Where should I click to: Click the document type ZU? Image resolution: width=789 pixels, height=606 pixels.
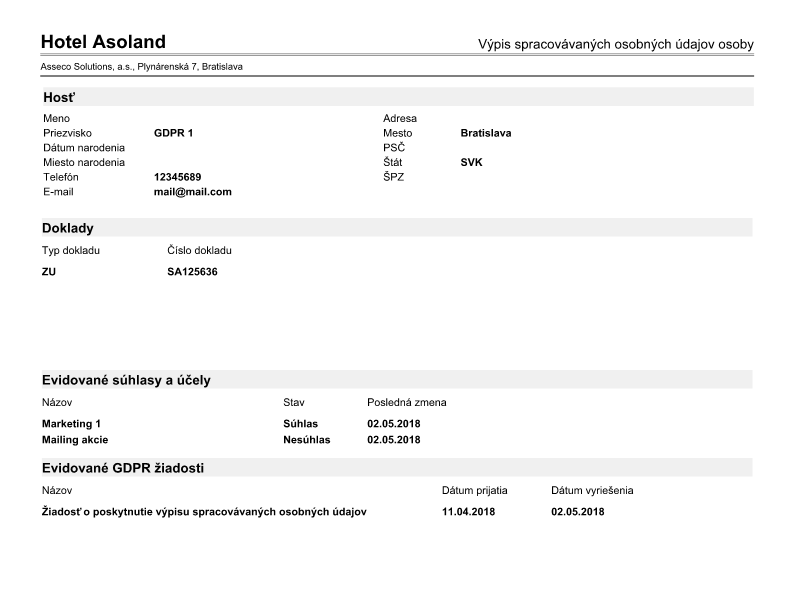click(49, 271)
